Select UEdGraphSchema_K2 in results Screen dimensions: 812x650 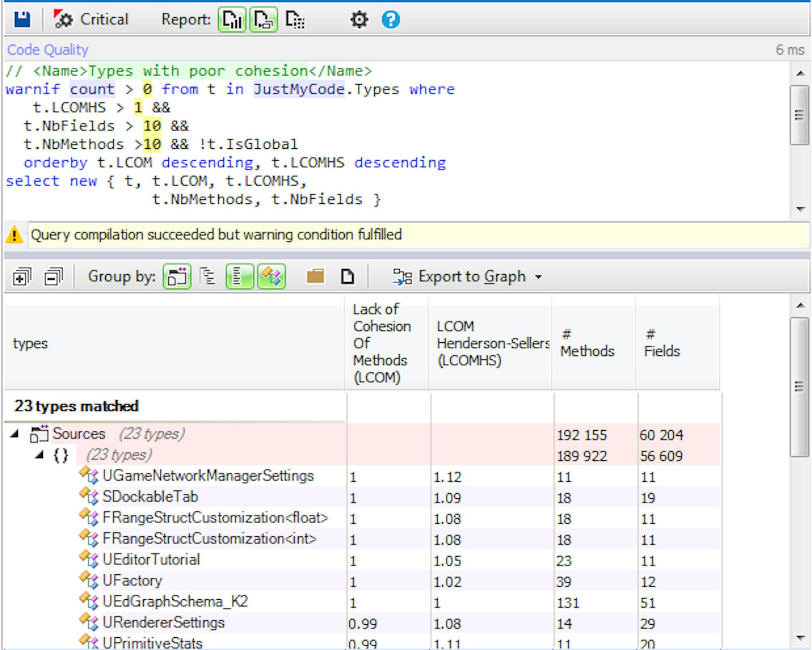point(175,602)
